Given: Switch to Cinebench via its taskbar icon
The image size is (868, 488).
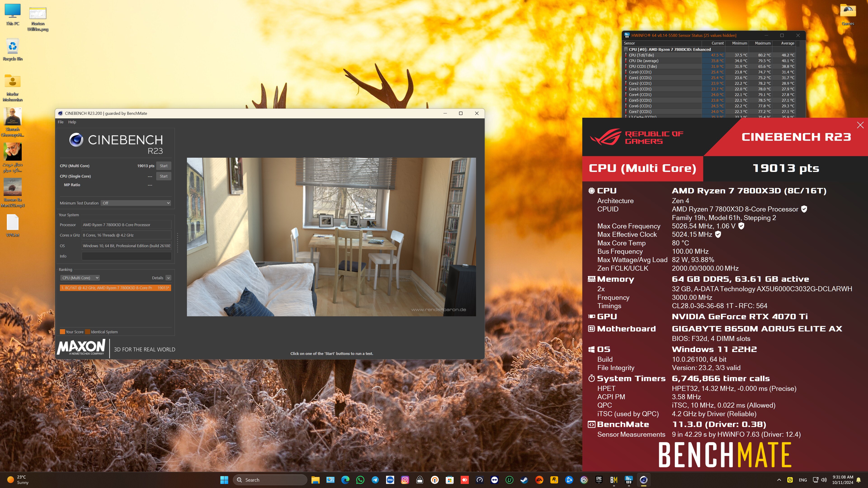Looking at the screenshot, I should coord(644,480).
